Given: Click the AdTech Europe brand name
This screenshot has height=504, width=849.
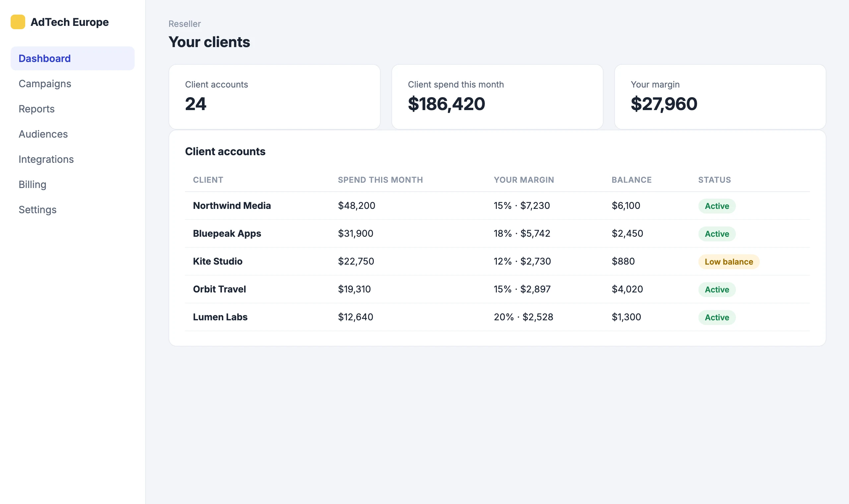Looking at the screenshot, I should pyautogui.click(x=70, y=22).
